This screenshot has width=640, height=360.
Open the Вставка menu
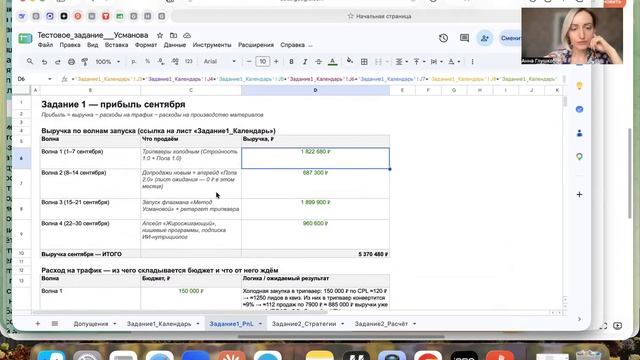click(x=116, y=45)
